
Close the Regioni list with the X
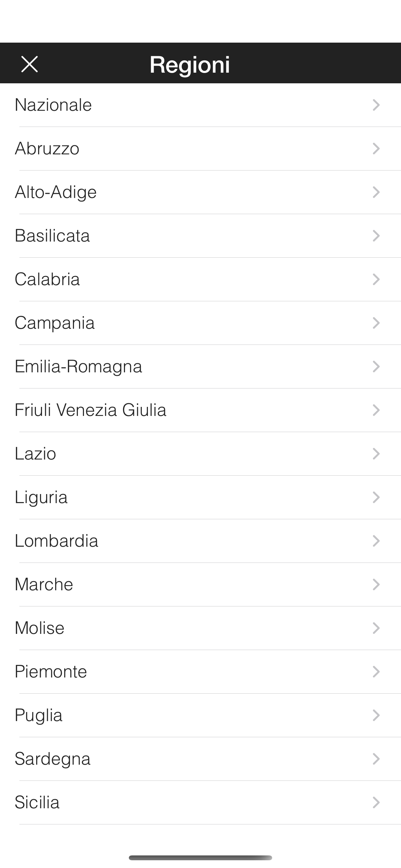pyautogui.click(x=30, y=64)
